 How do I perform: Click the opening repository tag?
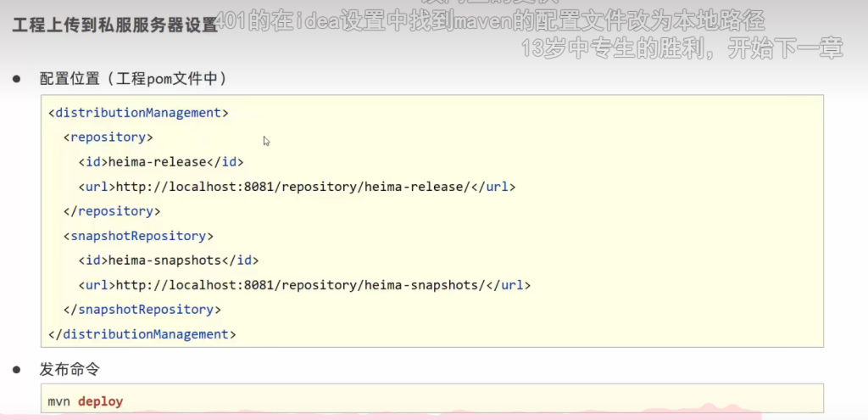[x=108, y=137]
